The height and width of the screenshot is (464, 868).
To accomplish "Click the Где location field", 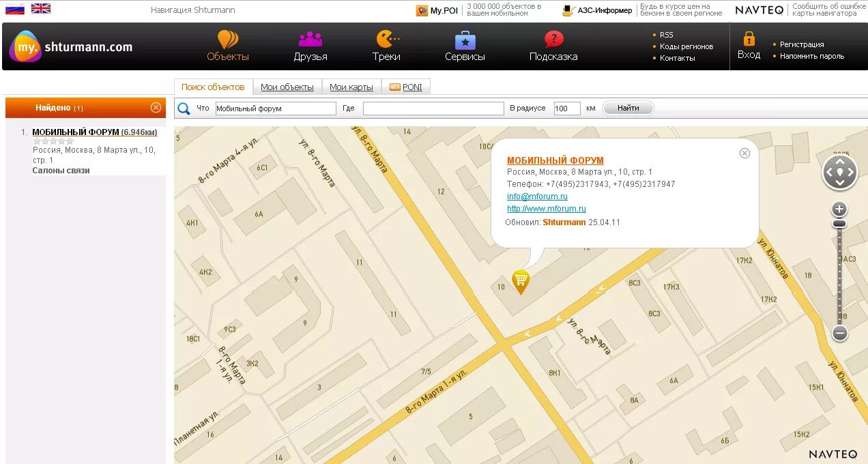I will (x=433, y=108).
